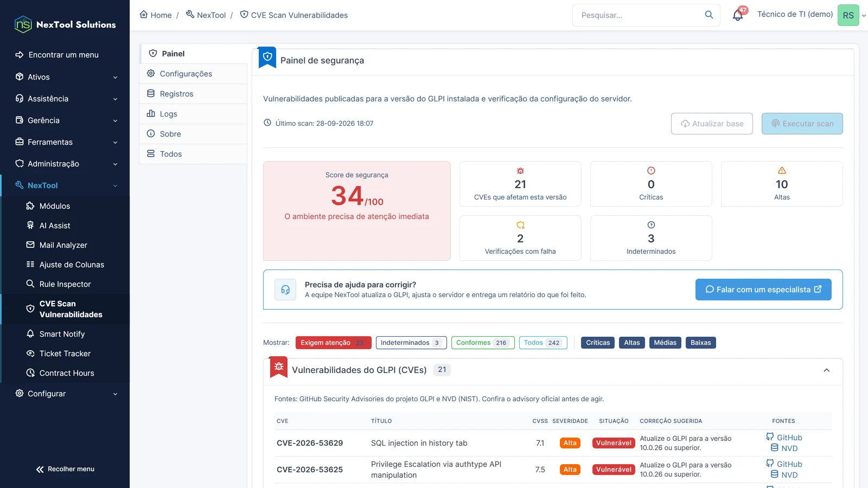Click the Home icon in the breadcrumb
The width and height of the screenshot is (868, 488).
[144, 15]
